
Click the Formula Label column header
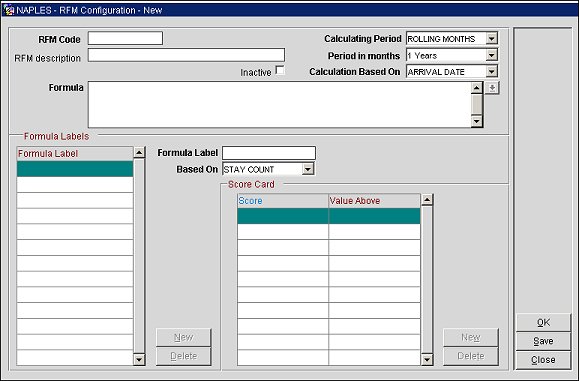coord(75,154)
